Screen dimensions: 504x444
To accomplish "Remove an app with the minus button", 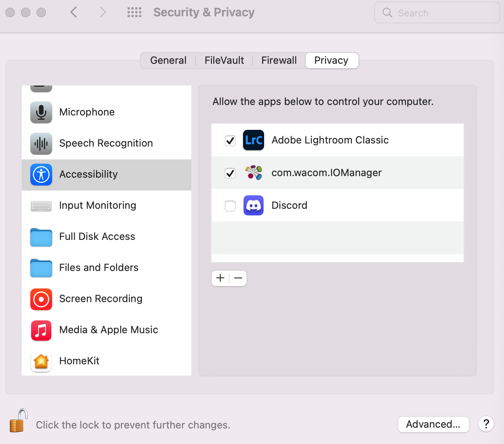I will pyautogui.click(x=238, y=278).
